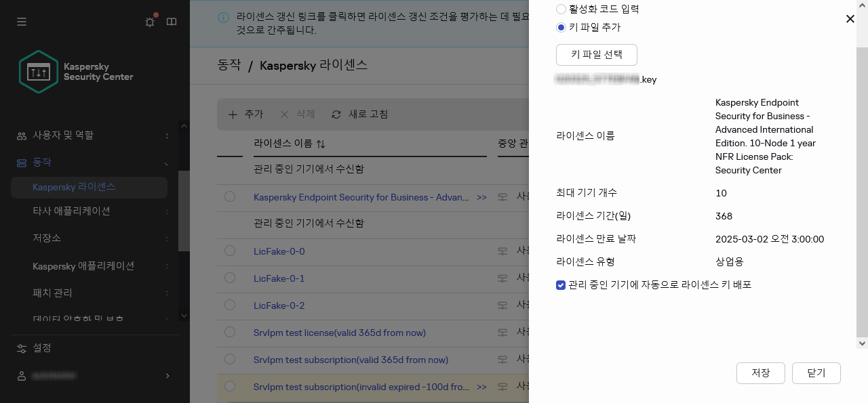Uncheck automatic license key deployment checkbox

(x=561, y=284)
